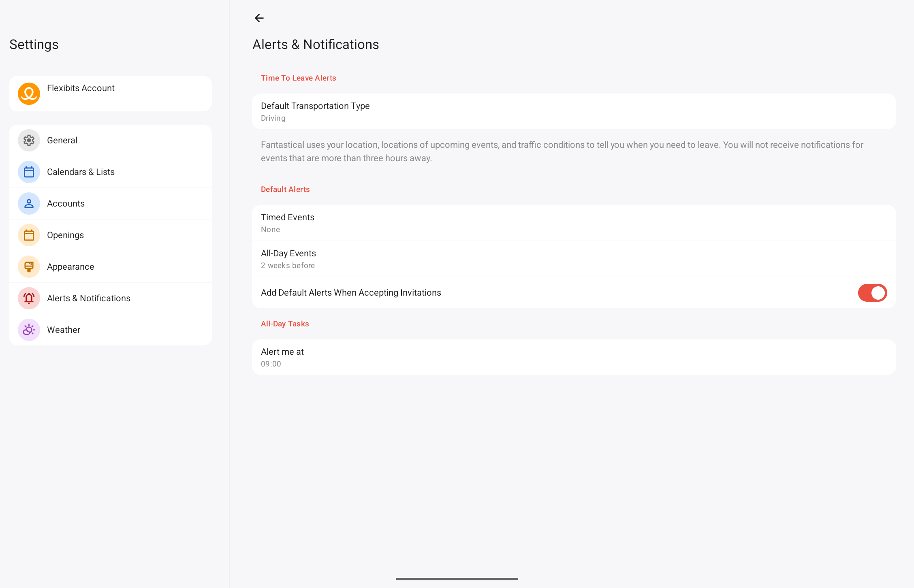Click the Openings calendar icon

(x=29, y=235)
